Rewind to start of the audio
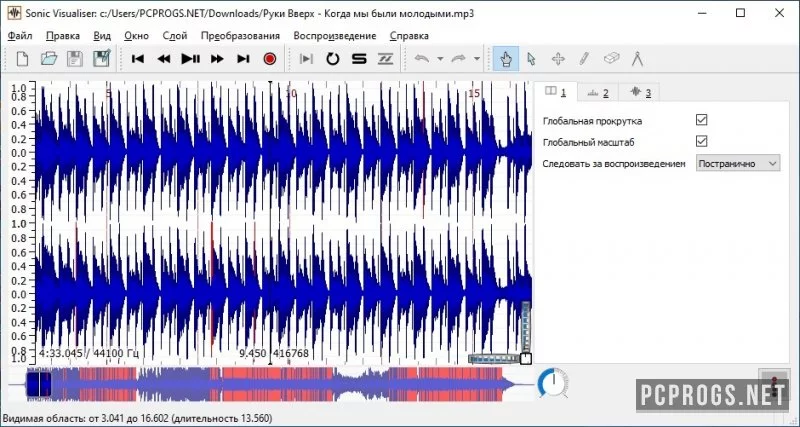 click(138, 59)
